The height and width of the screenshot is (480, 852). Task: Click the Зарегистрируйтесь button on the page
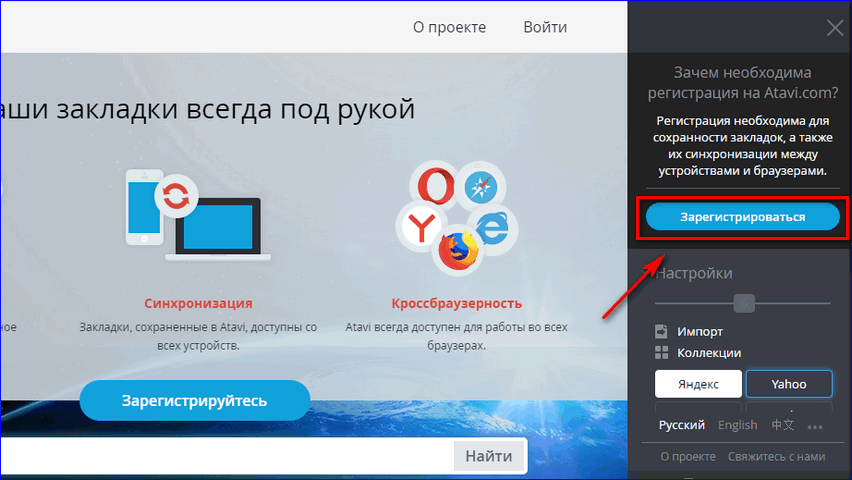coord(195,401)
